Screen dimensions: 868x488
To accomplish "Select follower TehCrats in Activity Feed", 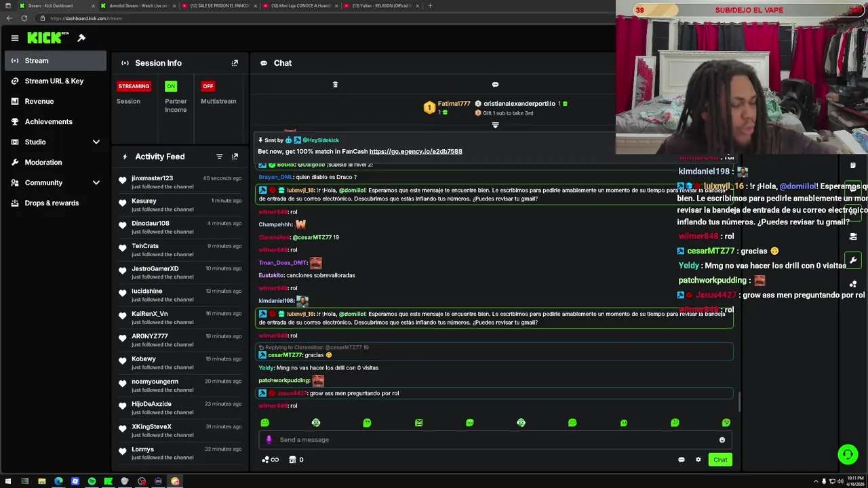I will pyautogui.click(x=145, y=246).
